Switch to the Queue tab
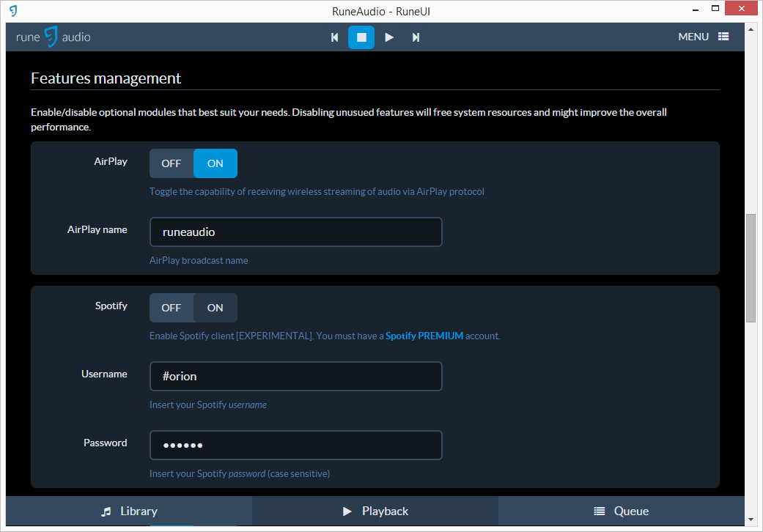Image resolution: width=763 pixels, height=532 pixels. (622, 511)
